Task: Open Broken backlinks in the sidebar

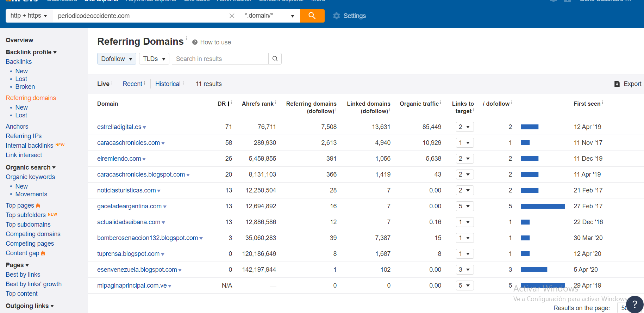Action: coord(25,87)
